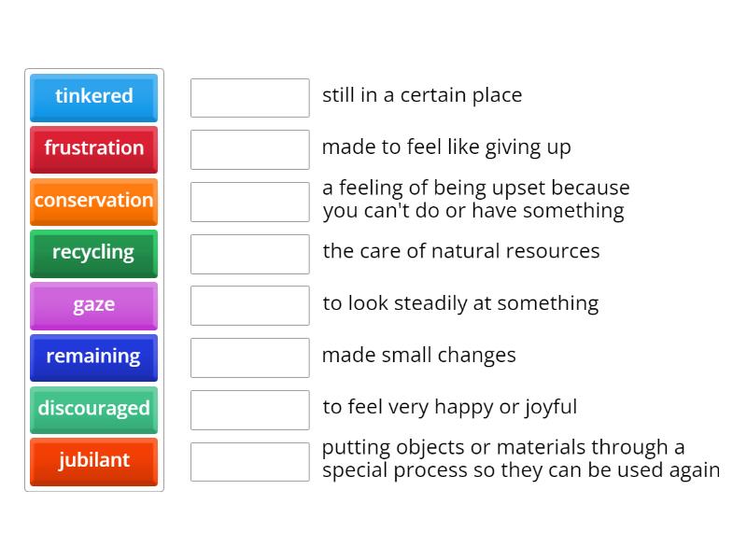Image resolution: width=747 pixels, height=560 pixels.
Task: Select the blue 'tinkered' word tile
Action: click(x=94, y=98)
